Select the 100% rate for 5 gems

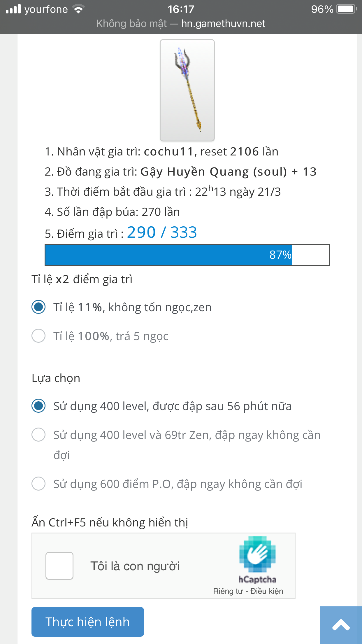(x=38, y=336)
